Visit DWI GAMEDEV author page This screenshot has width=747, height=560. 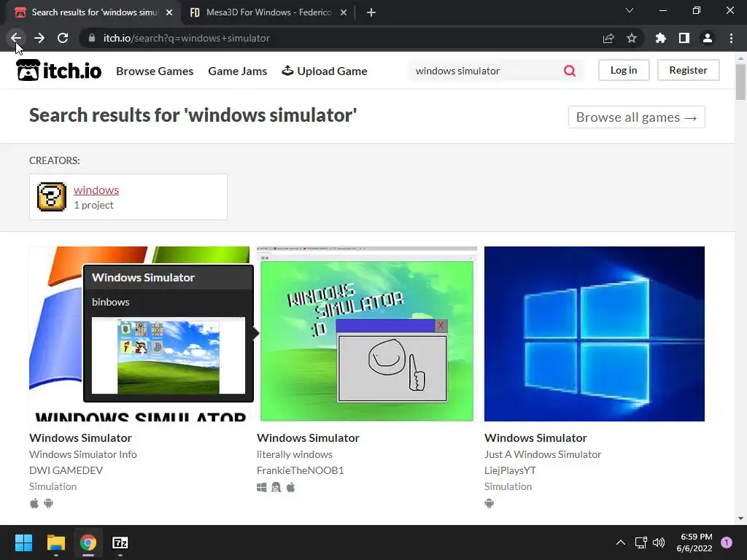(66, 470)
